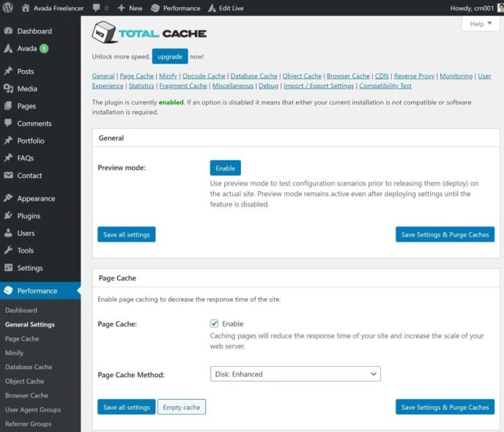Click the pin icon next to FAQs
Screen dimensions: 504x432
(8, 157)
